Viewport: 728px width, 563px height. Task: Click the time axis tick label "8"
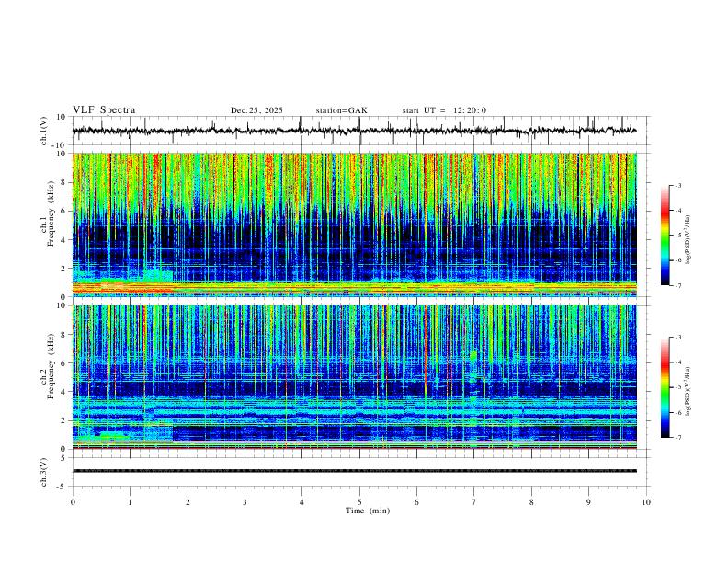click(x=531, y=502)
